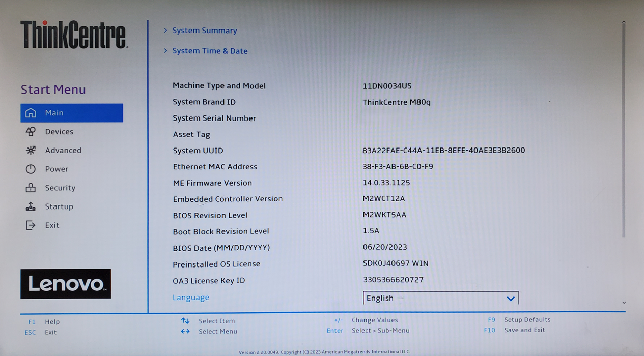Click Preinstalled OS License SDK0J40697 WIN
Image resolution: width=644 pixels, height=356 pixels.
[x=396, y=263]
